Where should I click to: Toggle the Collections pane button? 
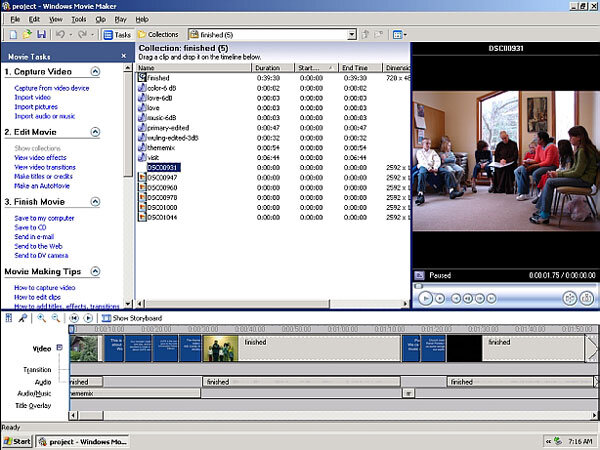158,35
